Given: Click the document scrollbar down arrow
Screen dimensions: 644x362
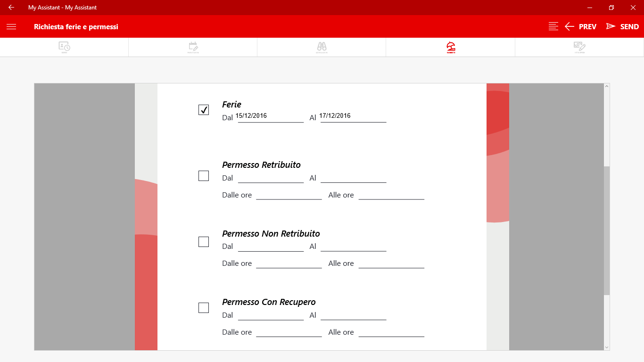Looking at the screenshot, I should pos(607,347).
